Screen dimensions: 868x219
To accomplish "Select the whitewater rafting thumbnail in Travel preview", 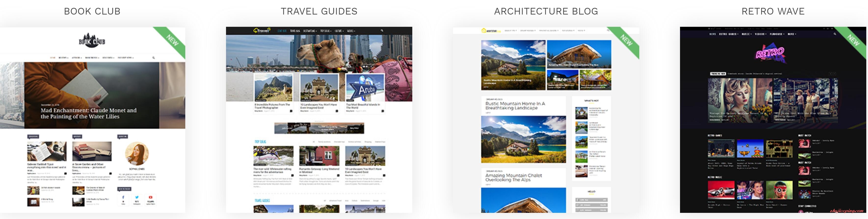I will tap(273, 156).
